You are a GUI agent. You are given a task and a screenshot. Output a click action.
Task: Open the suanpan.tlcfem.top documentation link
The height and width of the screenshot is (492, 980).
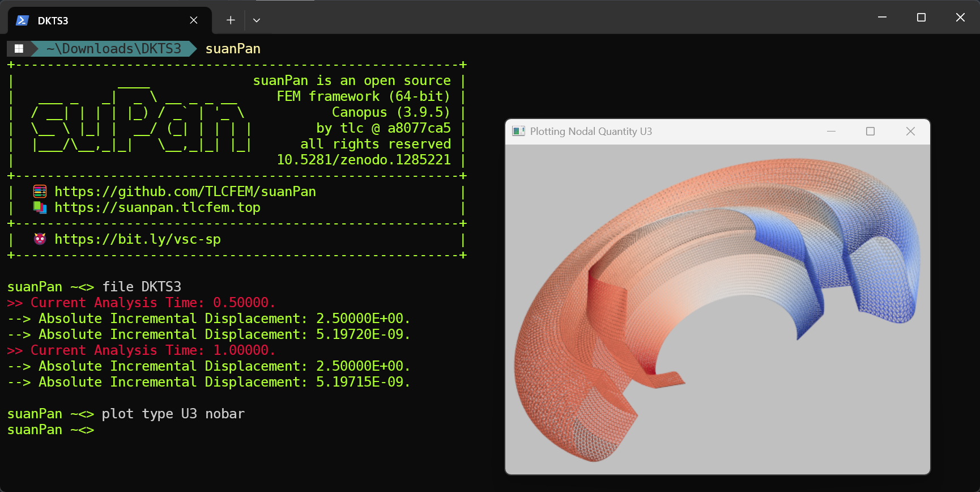point(157,207)
